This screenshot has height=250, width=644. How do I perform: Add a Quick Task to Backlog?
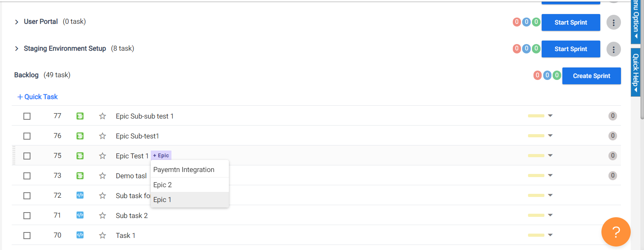pyautogui.click(x=37, y=97)
